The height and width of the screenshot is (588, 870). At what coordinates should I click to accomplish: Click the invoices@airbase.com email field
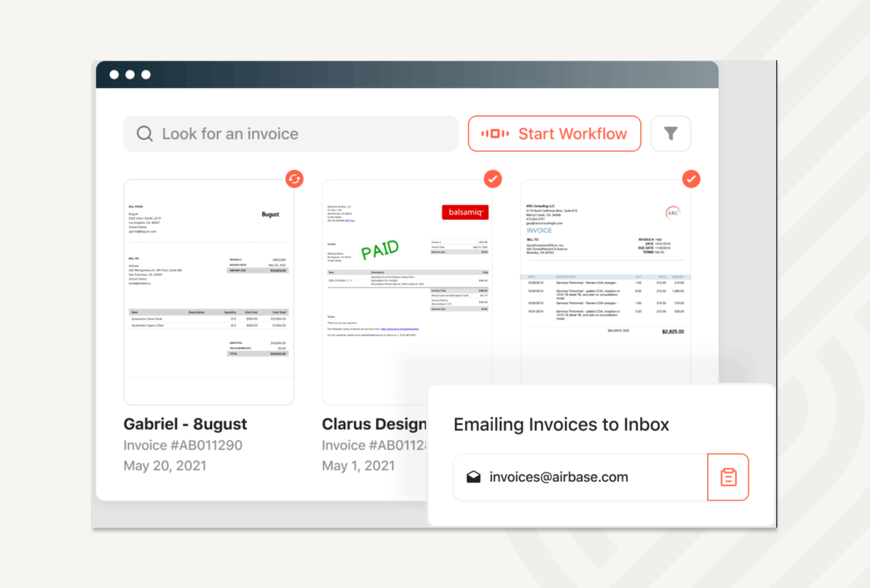581,477
